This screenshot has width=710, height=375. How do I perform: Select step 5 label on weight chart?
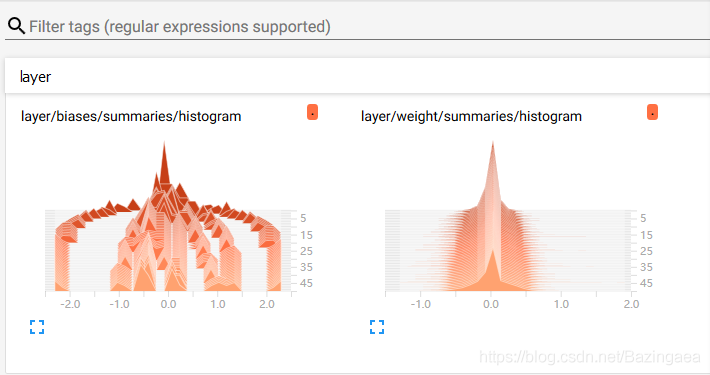643,218
